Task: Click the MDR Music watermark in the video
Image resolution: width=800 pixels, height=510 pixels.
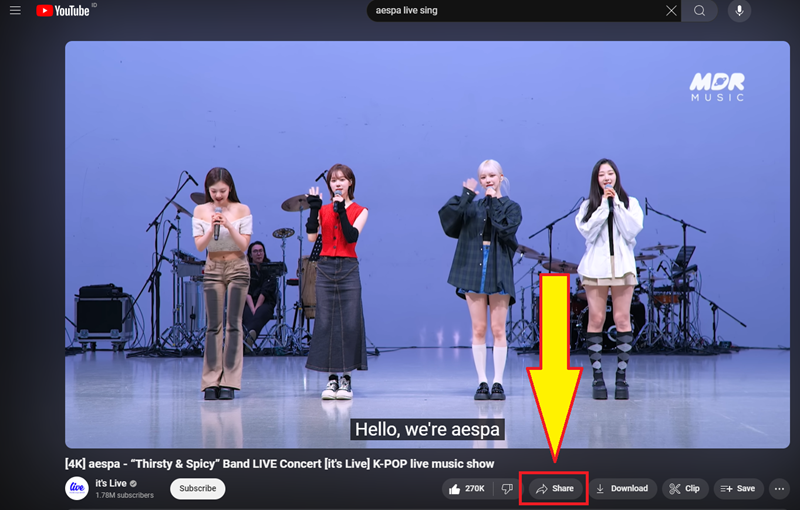Action: [717, 86]
